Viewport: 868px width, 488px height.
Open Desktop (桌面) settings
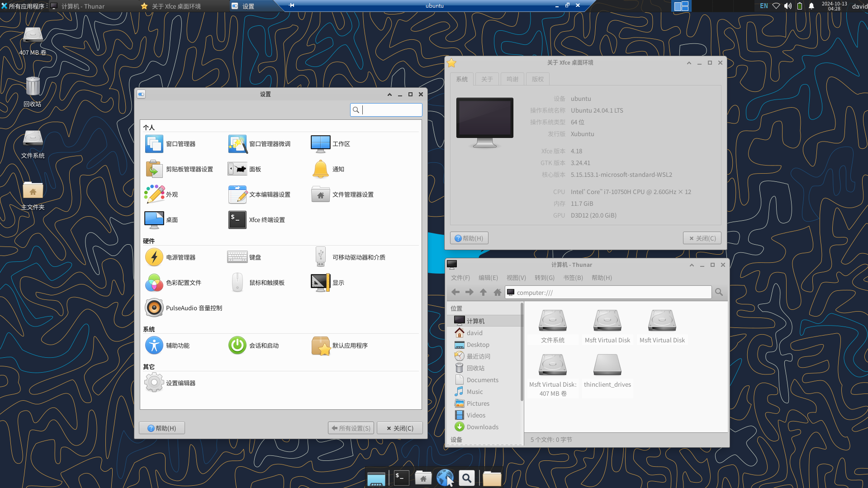pos(161,220)
